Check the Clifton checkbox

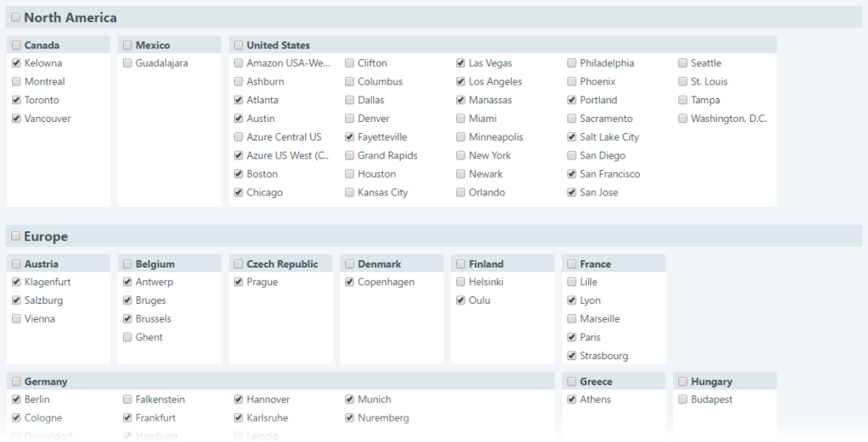pyautogui.click(x=349, y=63)
